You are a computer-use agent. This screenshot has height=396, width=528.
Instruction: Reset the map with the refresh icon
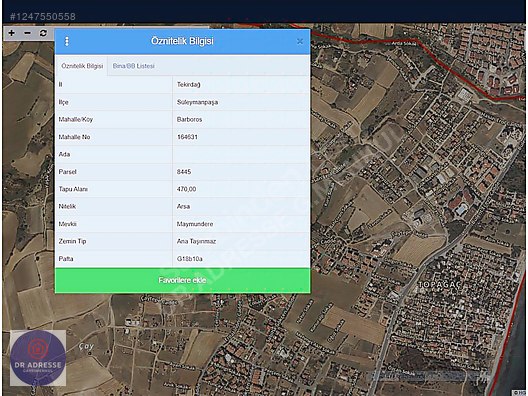[43, 33]
